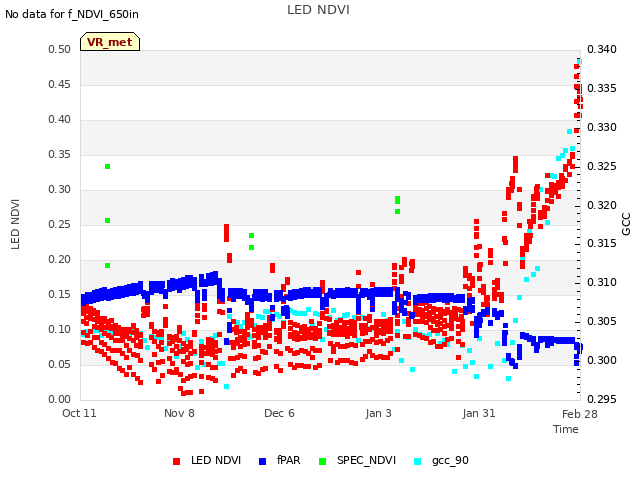
Task: Select the SPEC_NDVI legend label
Action: coord(367,461)
